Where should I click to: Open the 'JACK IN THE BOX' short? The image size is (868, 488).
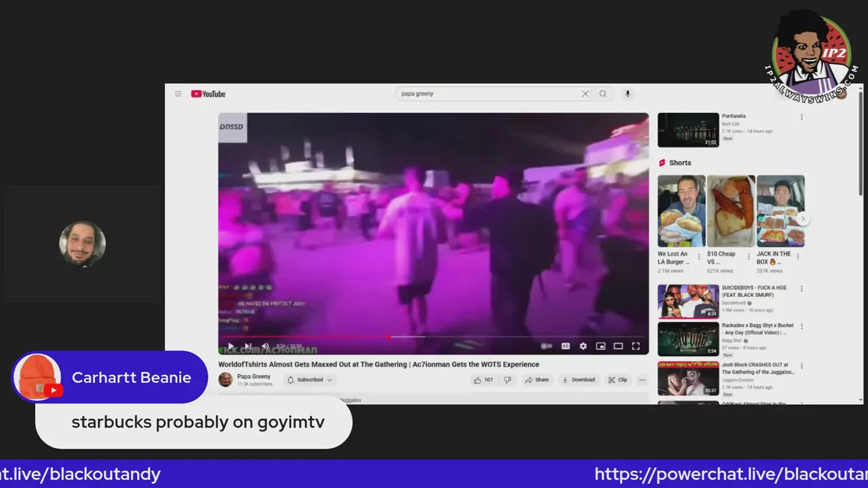click(781, 211)
